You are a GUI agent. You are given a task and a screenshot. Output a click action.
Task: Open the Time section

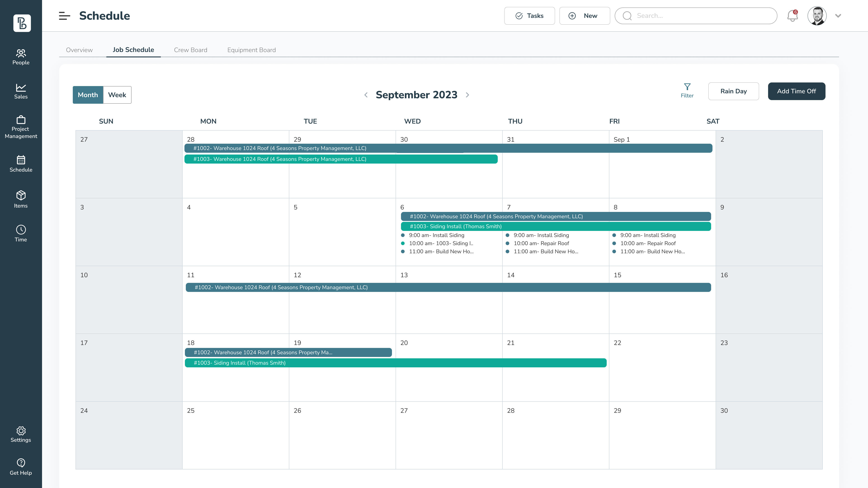click(x=21, y=233)
